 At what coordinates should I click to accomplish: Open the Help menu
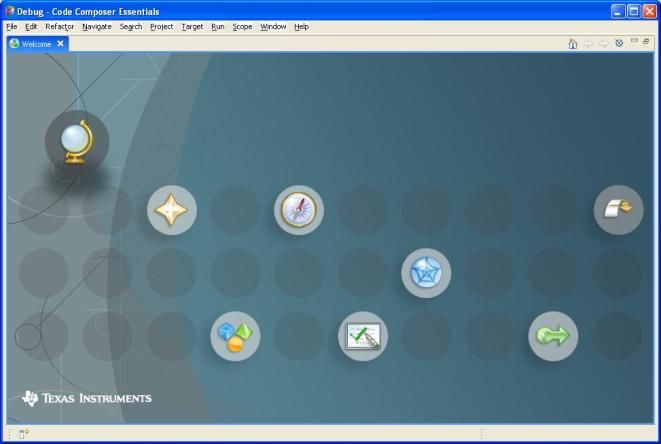301,27
